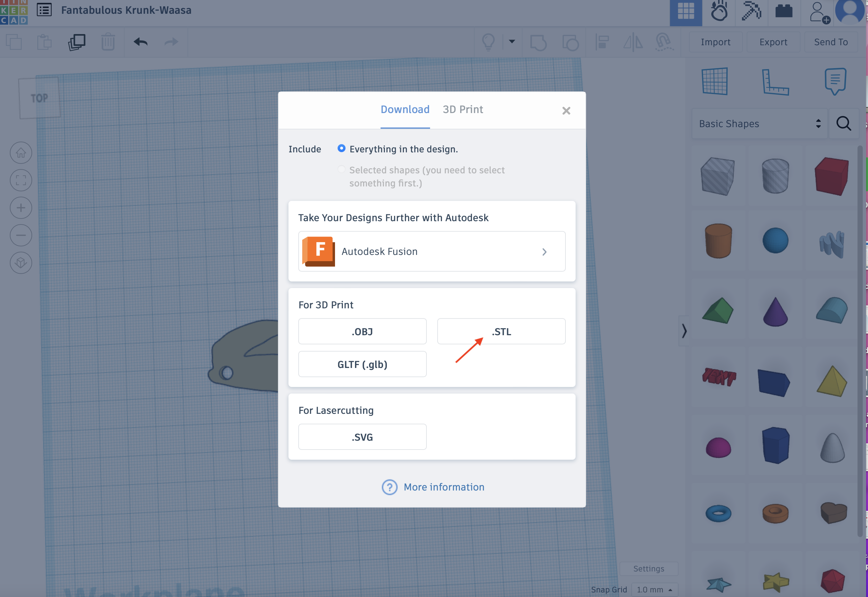
Task: Open the notes tool icon
Action: pyautogui.click(x=835, y=81)
